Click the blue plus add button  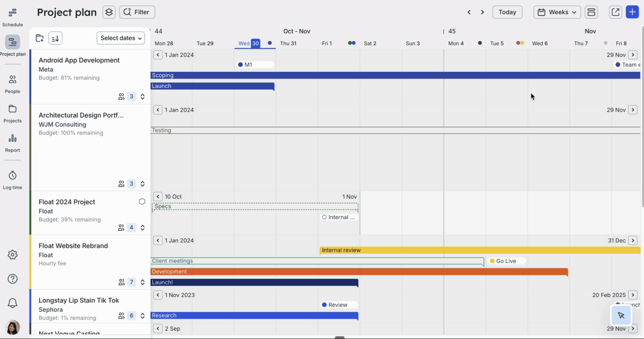click(632, 12)
